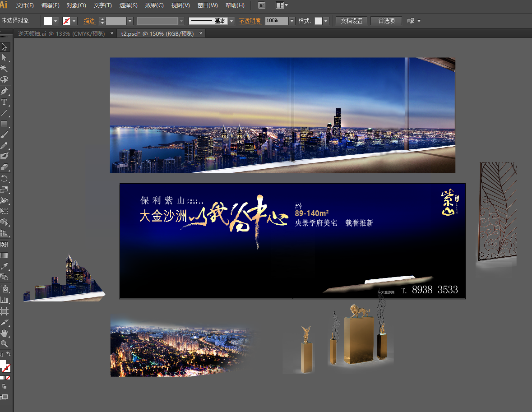Choose the Slice tool
The height and width of the screenshot is (412, 532).
[x=5, y=322]
